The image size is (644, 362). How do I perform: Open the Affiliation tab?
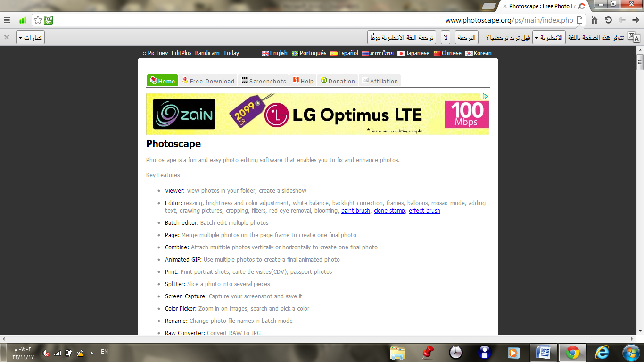click(380, 81)
